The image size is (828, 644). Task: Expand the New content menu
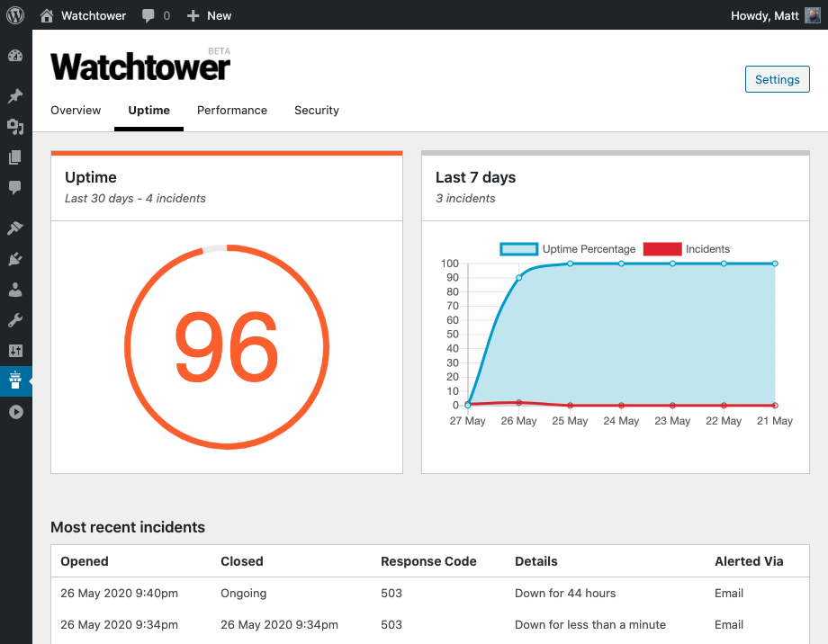[209, 15]
